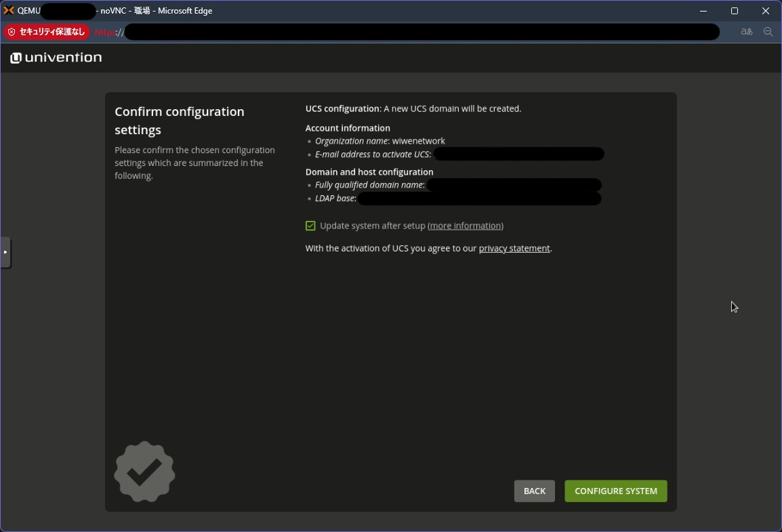Open the more information link

coord(466,226)
